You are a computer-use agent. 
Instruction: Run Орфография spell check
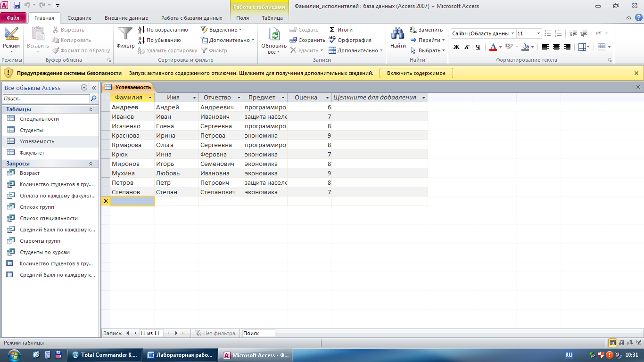[x=350, y=40]
